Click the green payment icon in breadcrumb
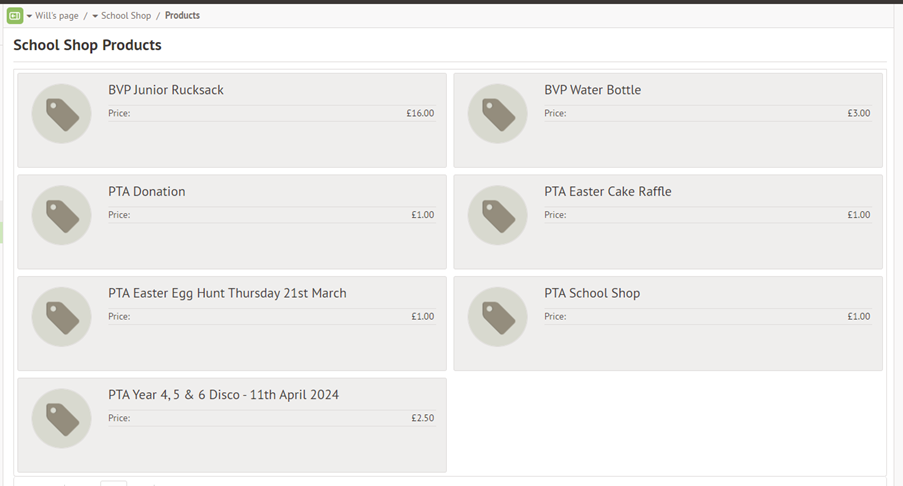 pos(14,16)
